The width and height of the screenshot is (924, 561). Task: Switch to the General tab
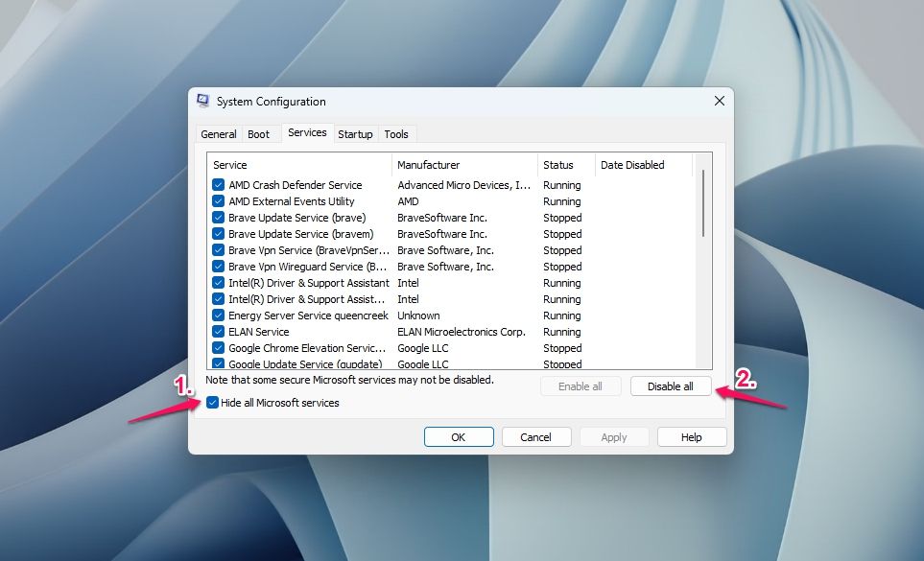click(x=219, y=134)
